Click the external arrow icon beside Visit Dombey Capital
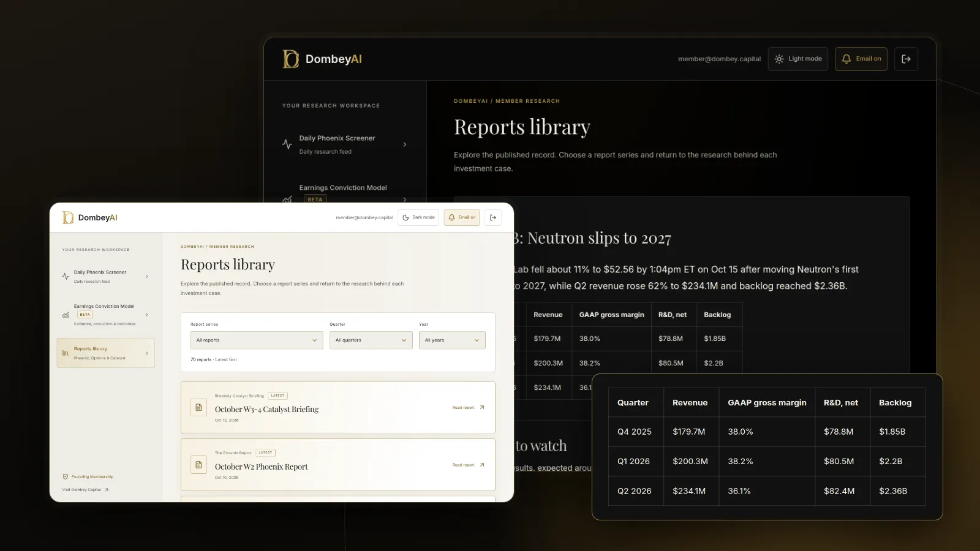980x551 pixels. (107, 490)
